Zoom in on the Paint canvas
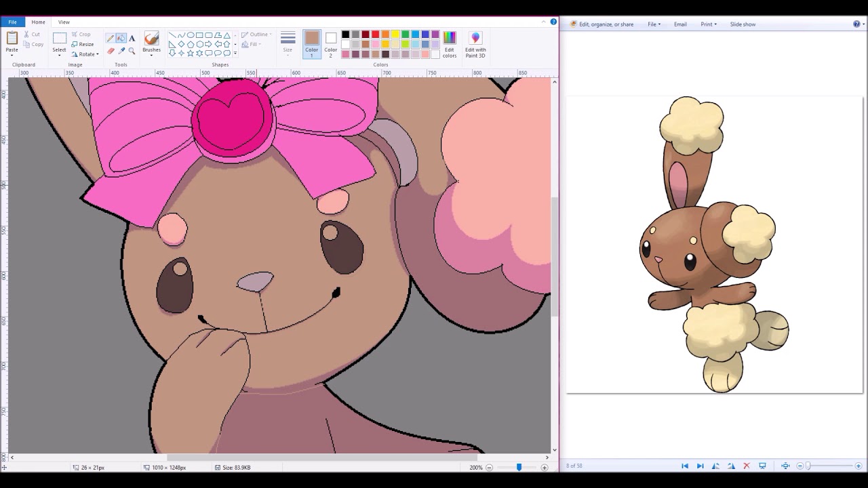Viewport: 868px width, 488px height. point(545,468)
